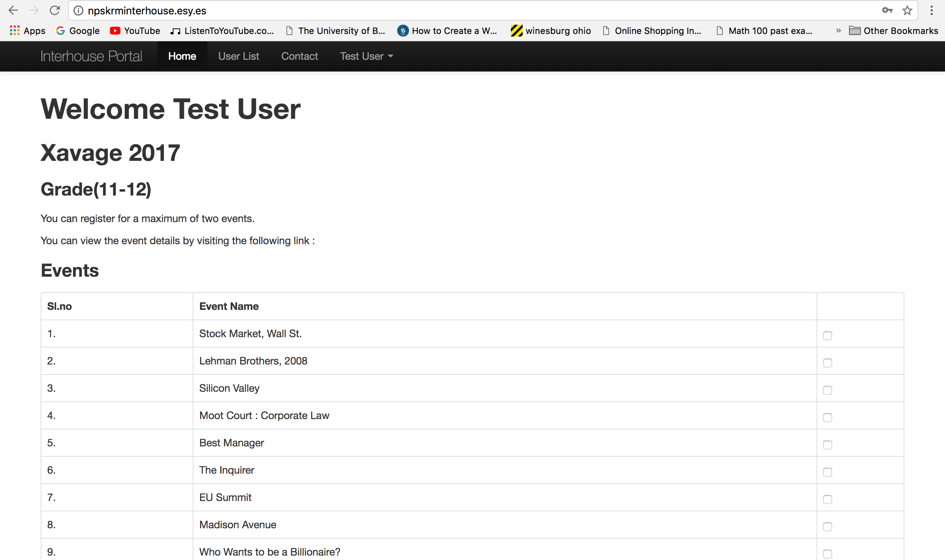The height and width of the screenshot is (560, 945).
Task: Expand the Test User dropdown menu
Action: pos(366,56)
